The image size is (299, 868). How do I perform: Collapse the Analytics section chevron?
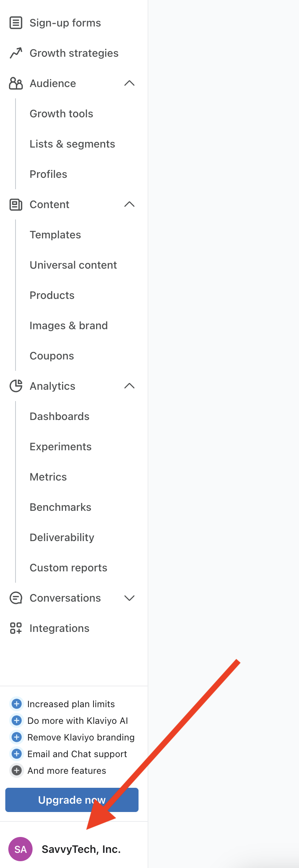129,386
